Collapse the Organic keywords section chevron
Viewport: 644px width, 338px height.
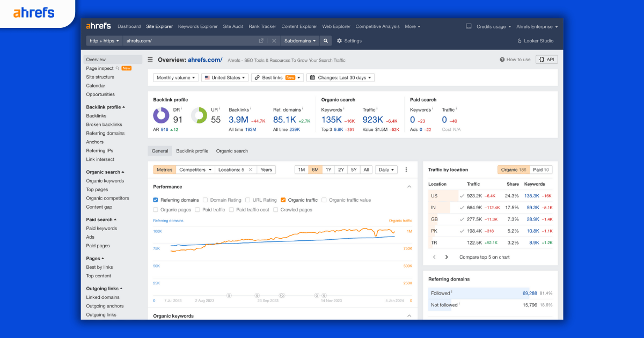coord(409,316)
